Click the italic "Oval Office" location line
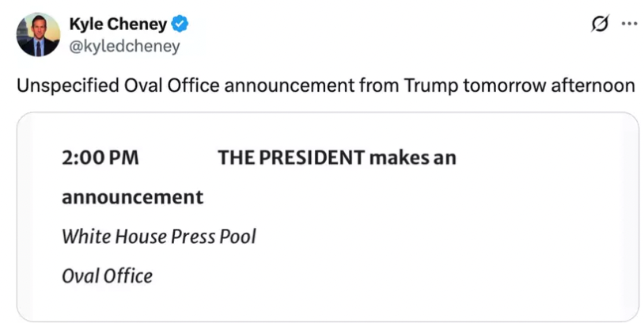This screenshot has width=644, height=323. click(x=107, y=275)
